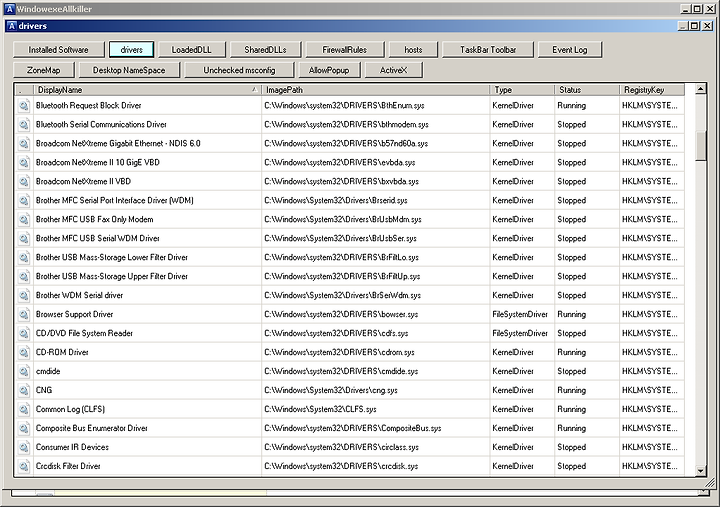Click the scrollbar up arrow
Image resolution: width=720 pixels, height=507 pixels.
[700, 89]
